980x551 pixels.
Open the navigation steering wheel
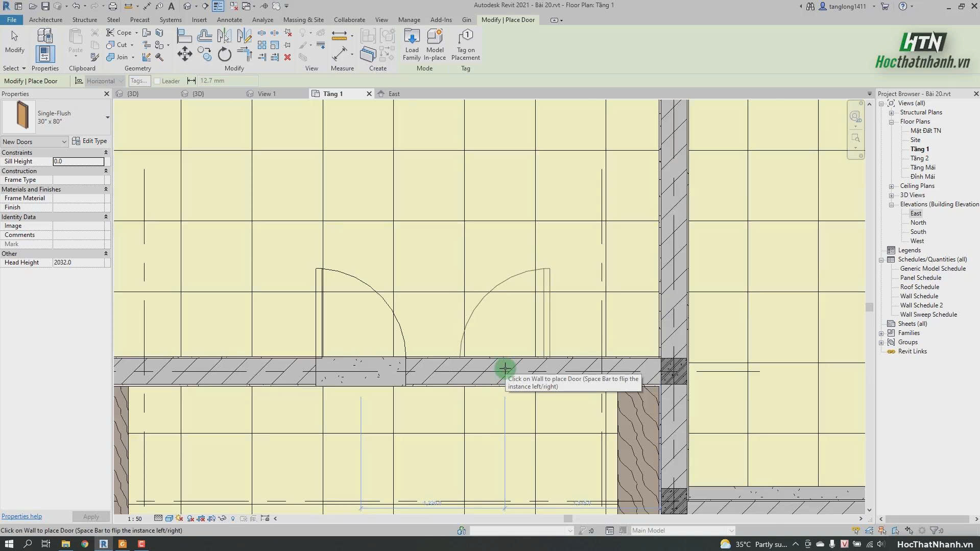(x=855, y=116)
